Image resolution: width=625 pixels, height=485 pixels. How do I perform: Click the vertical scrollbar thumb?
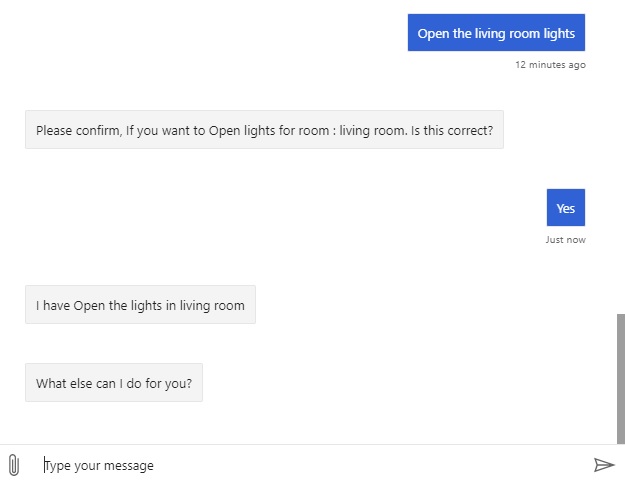(620, 378)
